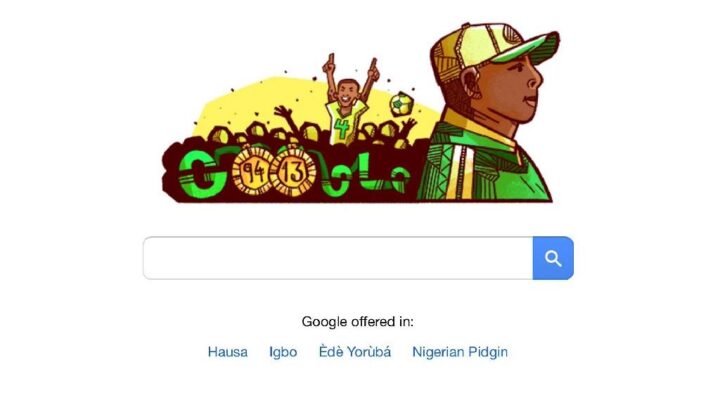Click the cheering crowd silhouettes

(x=294, y=129)
